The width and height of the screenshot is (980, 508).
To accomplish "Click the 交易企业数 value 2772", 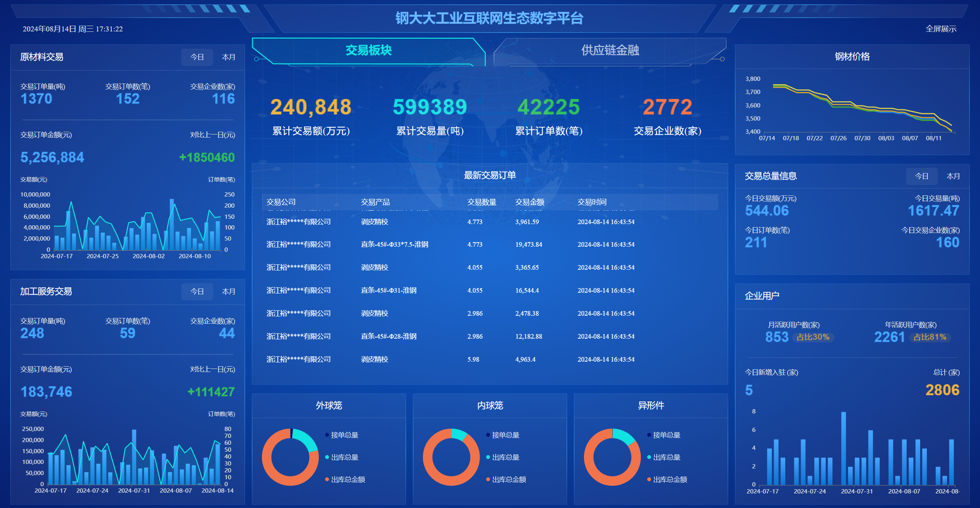I will 668,107.
